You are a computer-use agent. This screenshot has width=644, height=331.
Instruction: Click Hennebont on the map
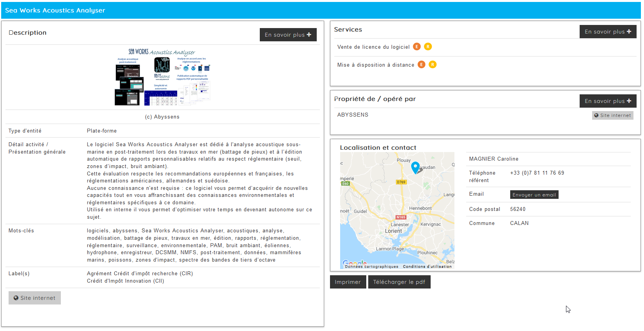pos(420,208)
